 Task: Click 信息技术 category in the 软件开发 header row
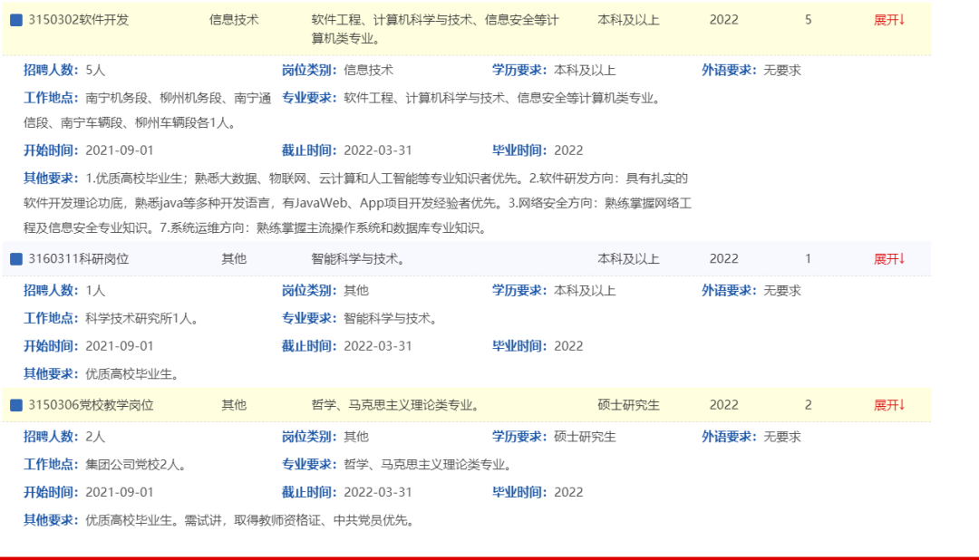coord(234,20)
